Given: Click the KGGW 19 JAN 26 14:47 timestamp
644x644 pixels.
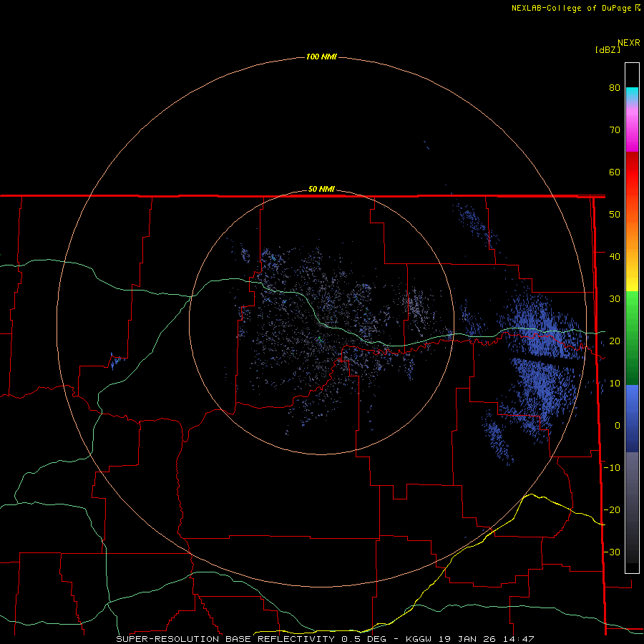Looking at the screenshot, I should (470, 639).
